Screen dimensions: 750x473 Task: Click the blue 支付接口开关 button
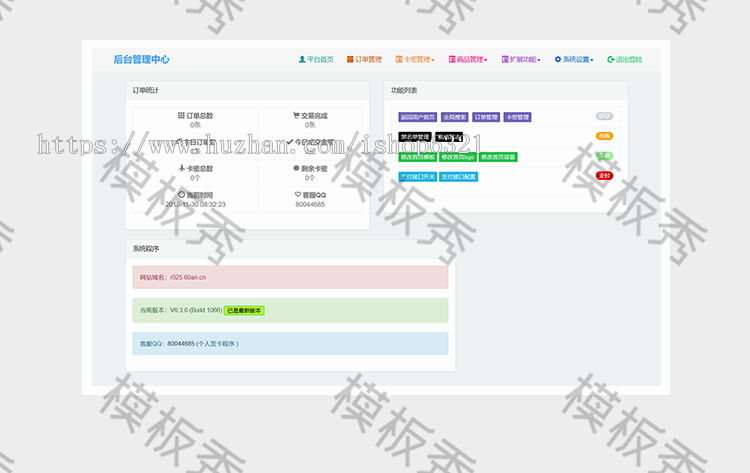pos(418,177)
